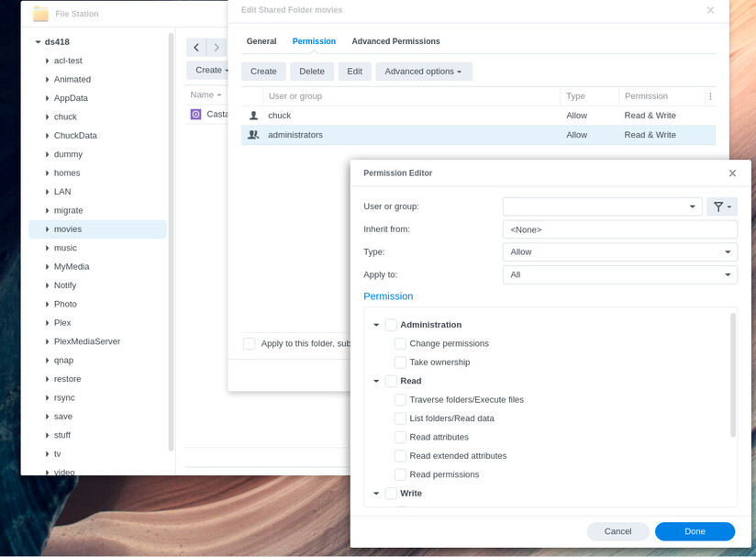
Task: Collapse the Read permission group
Action: [376, 381]
